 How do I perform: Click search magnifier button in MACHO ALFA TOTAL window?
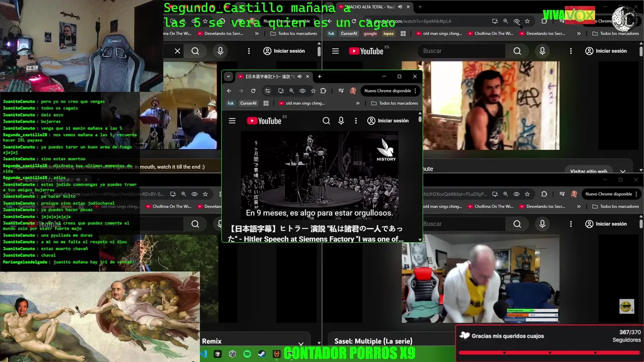coord(517,51)
